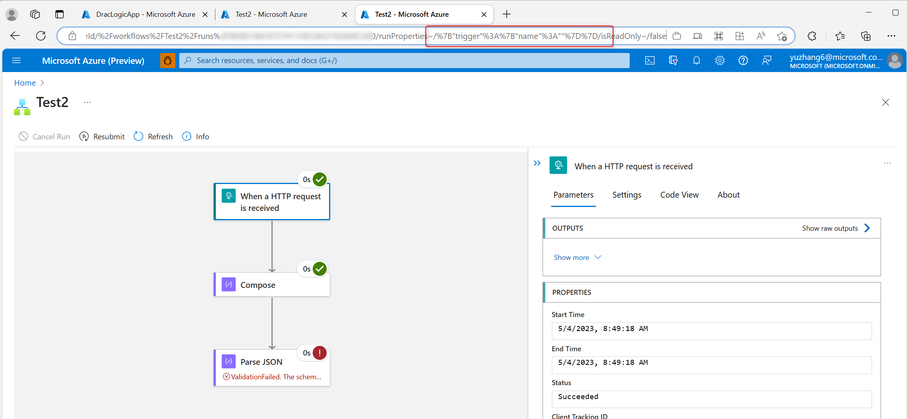907x419 pixels.
Task: Open Azure notifications bell
Action: coord(696,60)
